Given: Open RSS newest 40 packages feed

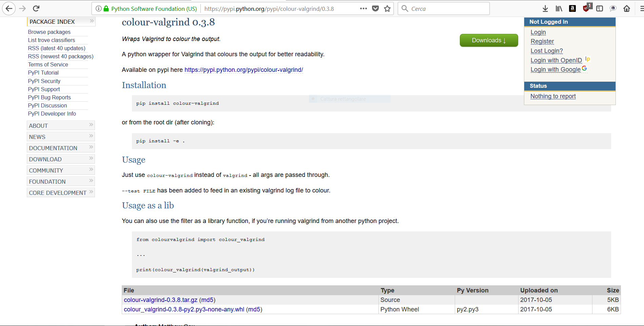Looking at the screenshot, I should coord(61,56).
